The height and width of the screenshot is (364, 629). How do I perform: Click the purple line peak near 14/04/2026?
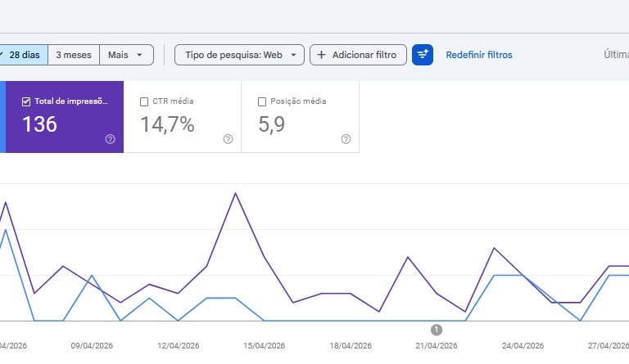coord(236,193)
